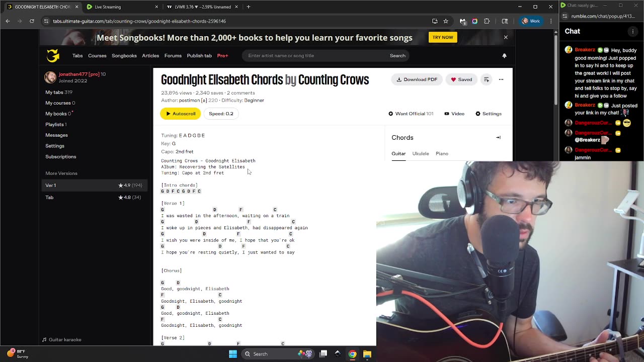Viewport: 644px width, 362px height.
Task: Click the add-to-playlist icon
Action: 487,79
